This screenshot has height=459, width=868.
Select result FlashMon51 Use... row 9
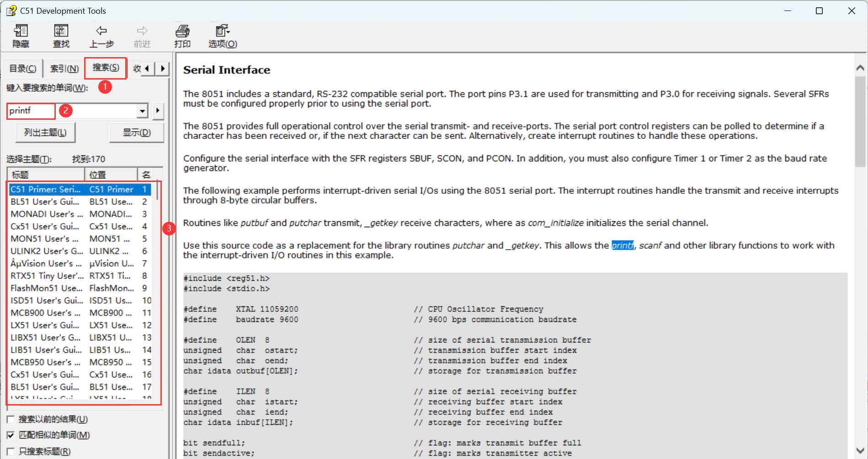pos(80,288)
